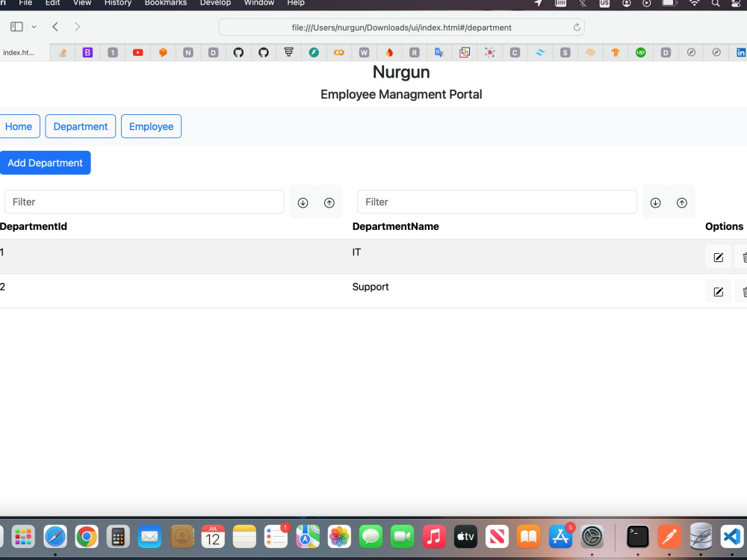
Task: Launch Google Chrome from Dock
Action: (x=86, y=537)
